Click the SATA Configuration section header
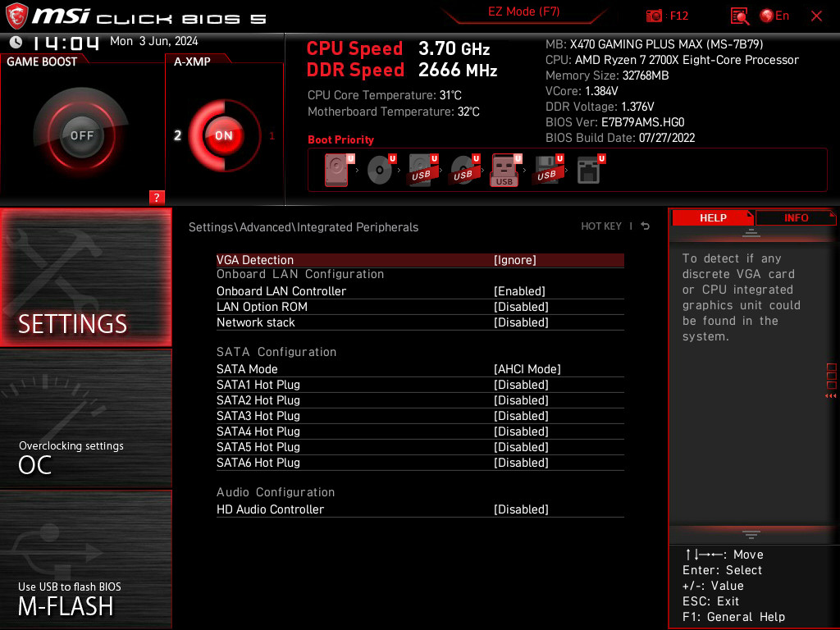This screenshot has height=630, width=840. [276, 352]
